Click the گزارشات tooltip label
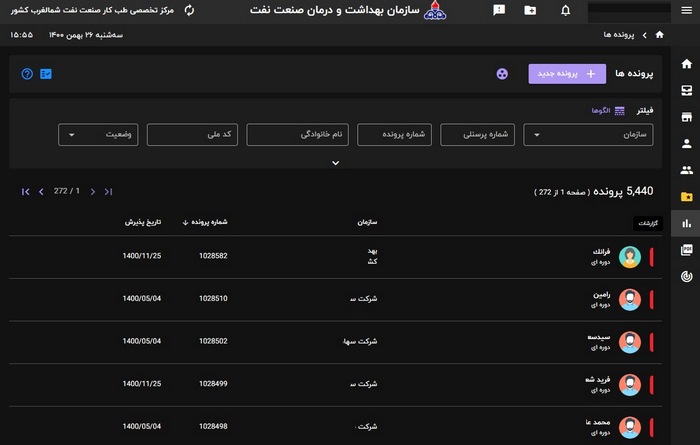700x445 pixels. pos(648,223)
